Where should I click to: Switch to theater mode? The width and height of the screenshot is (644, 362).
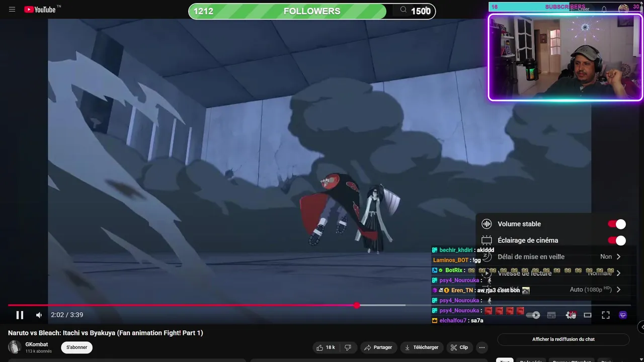[x=587, y=315]
